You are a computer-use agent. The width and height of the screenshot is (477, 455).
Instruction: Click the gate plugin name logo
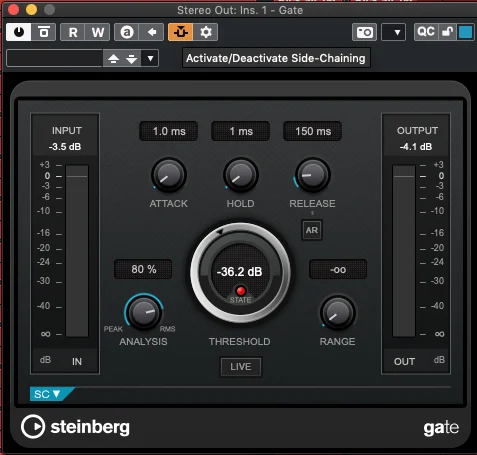pos(441,428)
